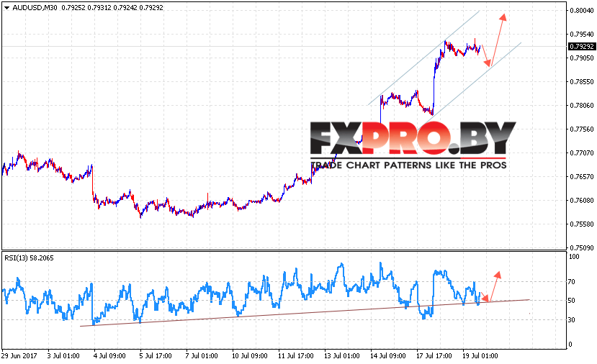Click the 5 Jul 17:00 time label

pos(156,356)
